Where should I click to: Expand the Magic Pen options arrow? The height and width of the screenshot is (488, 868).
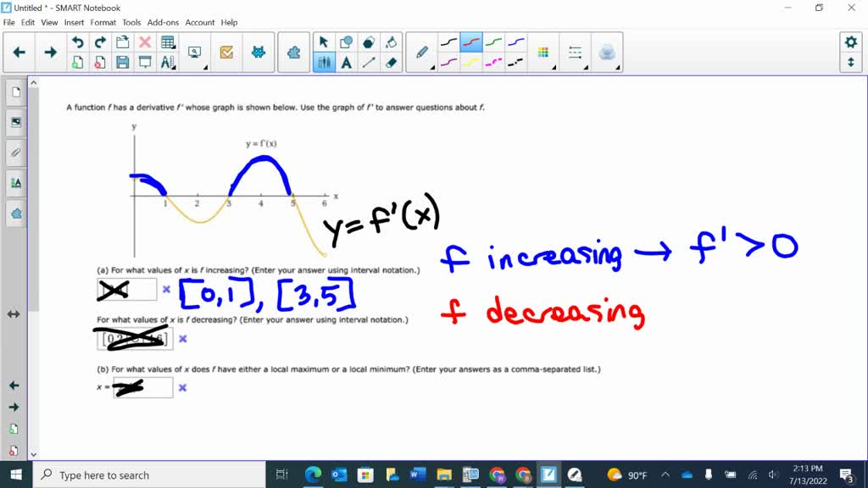click(618, 67)
